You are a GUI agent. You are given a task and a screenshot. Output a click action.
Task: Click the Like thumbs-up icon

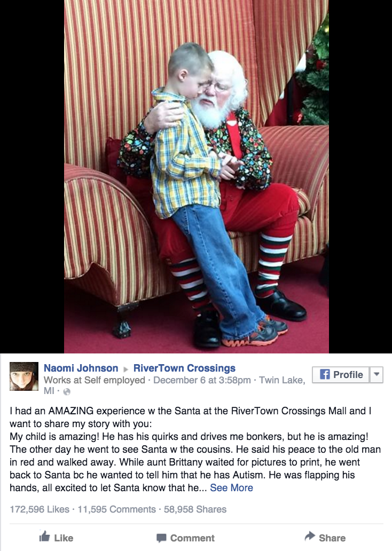(x=44, y=536)
